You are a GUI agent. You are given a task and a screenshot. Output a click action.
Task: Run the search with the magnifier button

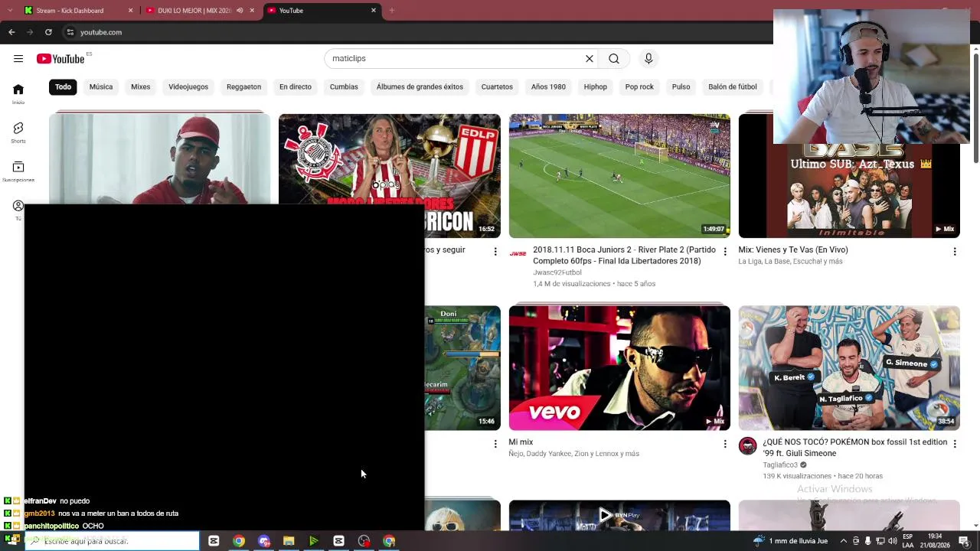pyautogui.click(x=614, y=59)
